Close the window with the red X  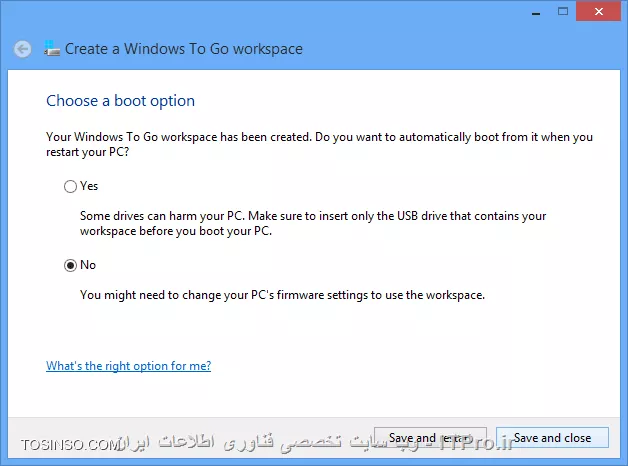pyautogui.click(x=598, y=11)
